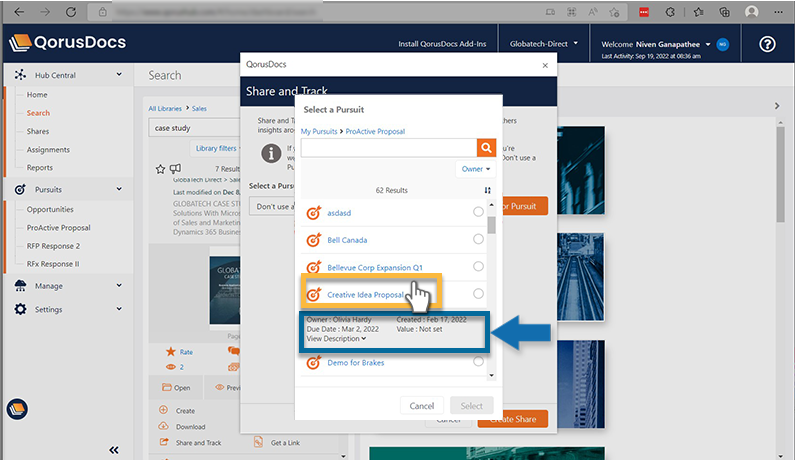Click the Hub Central network icon
This screenshot has height=460, width=795.
click(20, 75)
